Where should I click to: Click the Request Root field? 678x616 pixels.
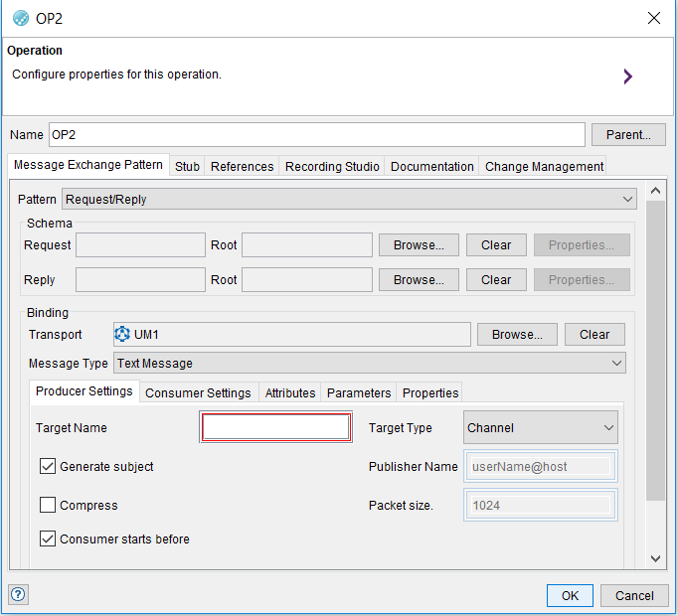click(x=307, y=245)
